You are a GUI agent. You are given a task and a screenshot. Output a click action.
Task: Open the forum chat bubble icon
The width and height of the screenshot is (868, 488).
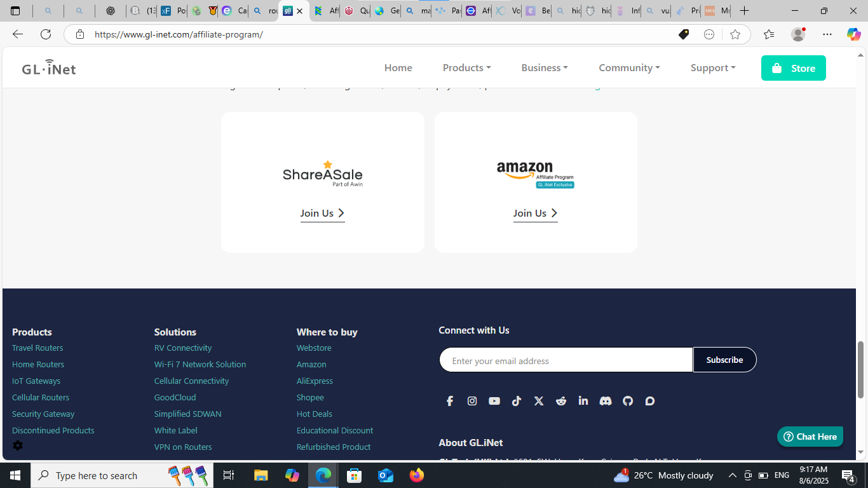click(650, 401)
